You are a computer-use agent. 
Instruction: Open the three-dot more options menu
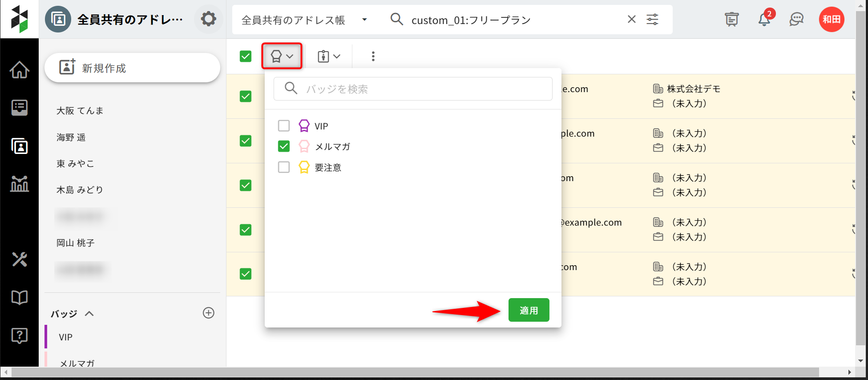[373, 56]
